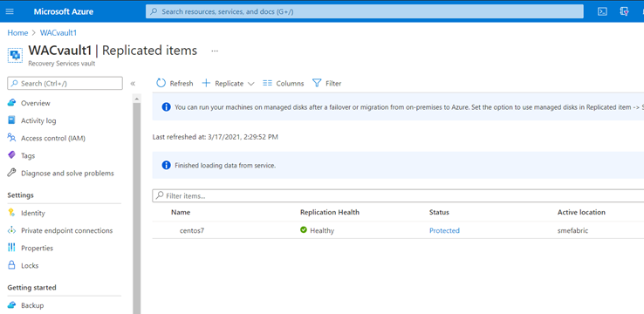This screenshot has width=644, height=314.
Task: Select Tags in the sidebar menu
Action: [x=28, y=156]
